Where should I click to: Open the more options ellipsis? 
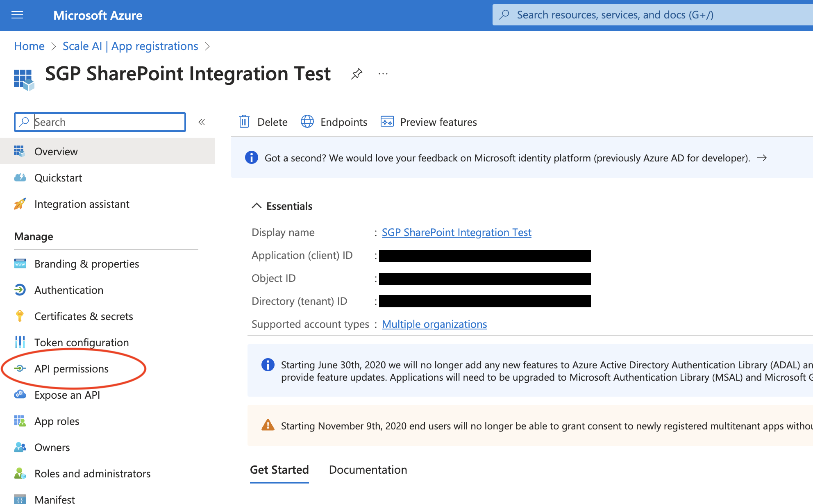click(x=383, y=74)
